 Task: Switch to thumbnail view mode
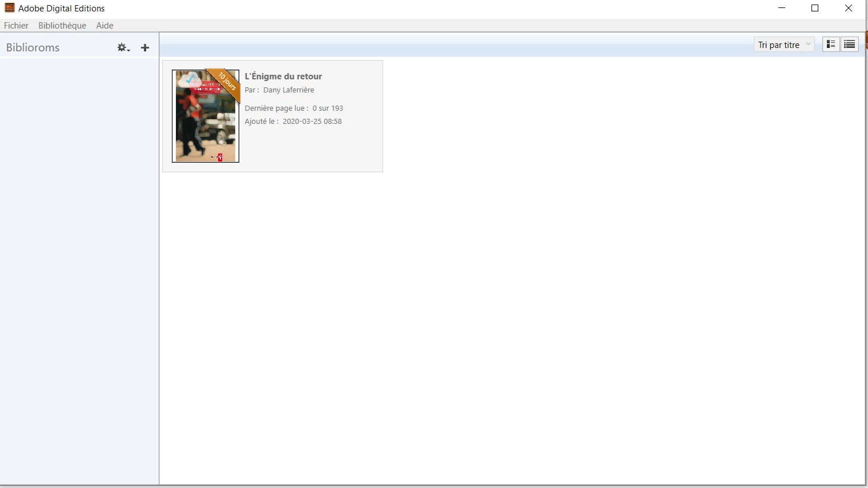click(831, 45)
